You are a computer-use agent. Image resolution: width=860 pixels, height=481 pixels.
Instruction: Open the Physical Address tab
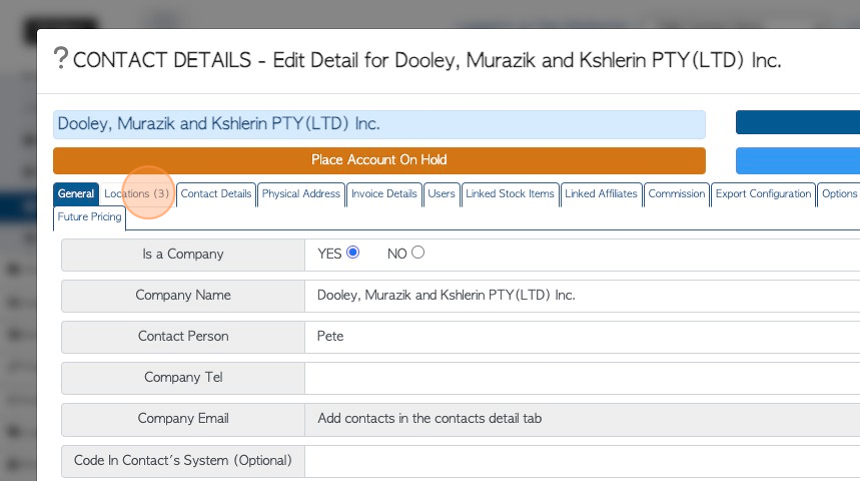(x=301, y=194)
